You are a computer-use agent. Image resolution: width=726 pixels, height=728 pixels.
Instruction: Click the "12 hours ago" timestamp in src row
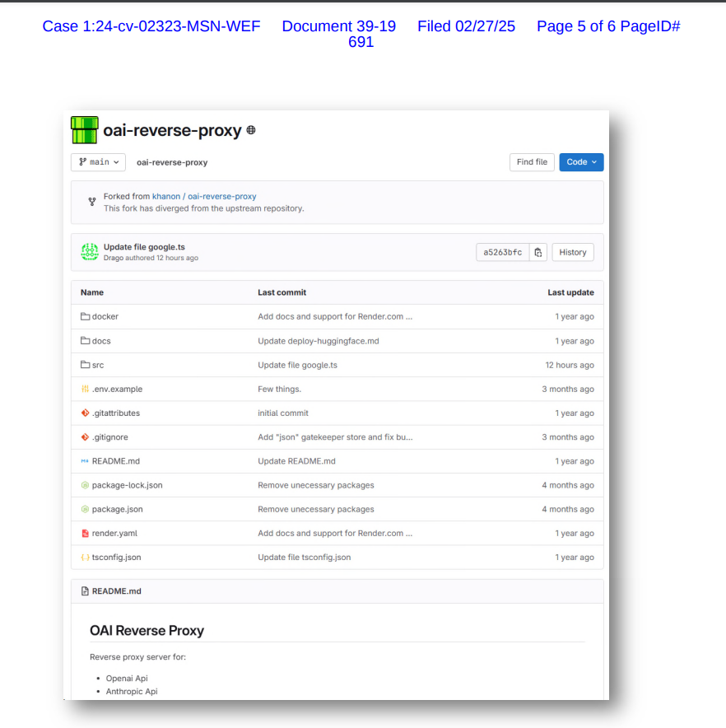(x=570, y=365)
